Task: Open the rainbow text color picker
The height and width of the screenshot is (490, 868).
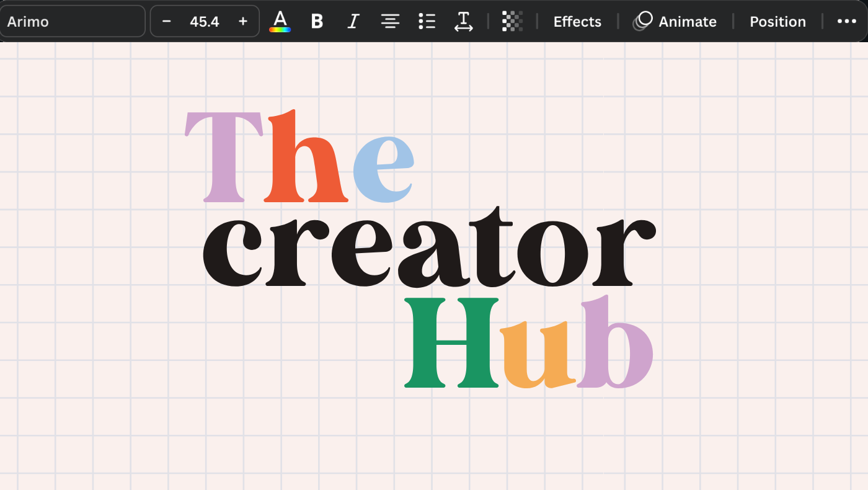Action: tap(280, 21)
